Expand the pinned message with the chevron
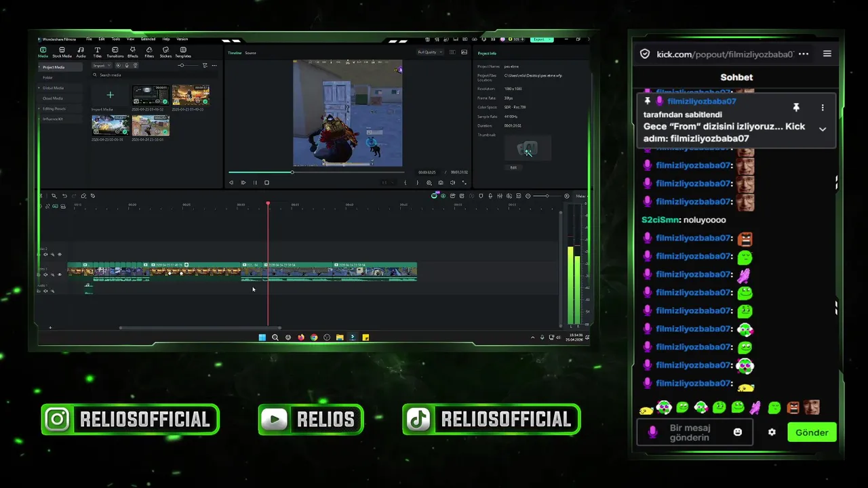 [823, 129]
